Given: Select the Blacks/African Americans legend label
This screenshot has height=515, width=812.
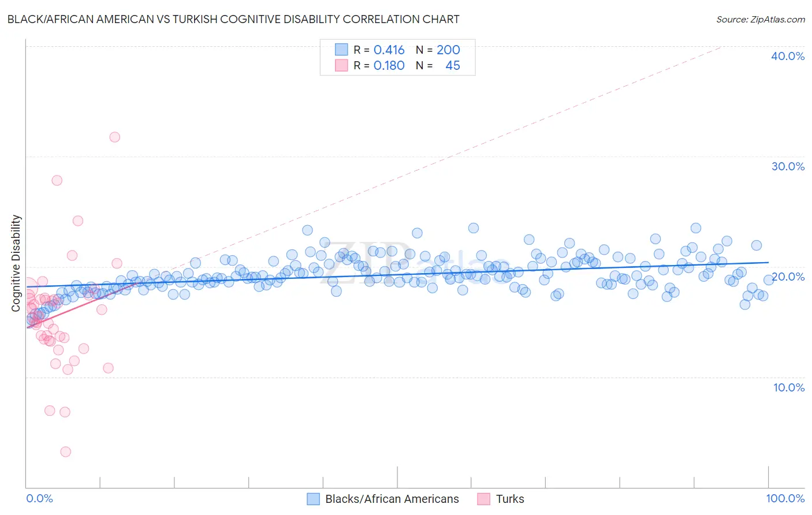Looking at the screenshot, I should (x=392, y=499).
